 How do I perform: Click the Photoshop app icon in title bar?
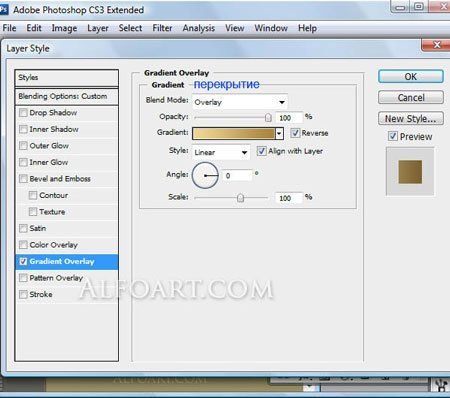[3, 9]
